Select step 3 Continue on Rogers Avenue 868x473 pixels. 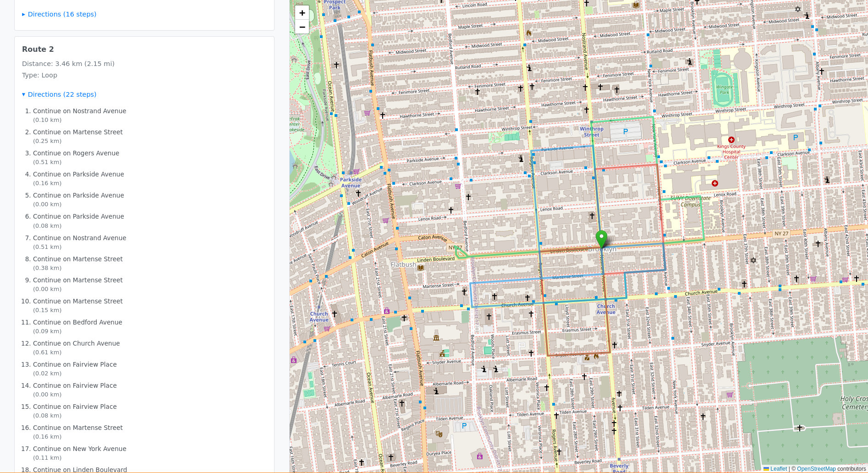76,153
